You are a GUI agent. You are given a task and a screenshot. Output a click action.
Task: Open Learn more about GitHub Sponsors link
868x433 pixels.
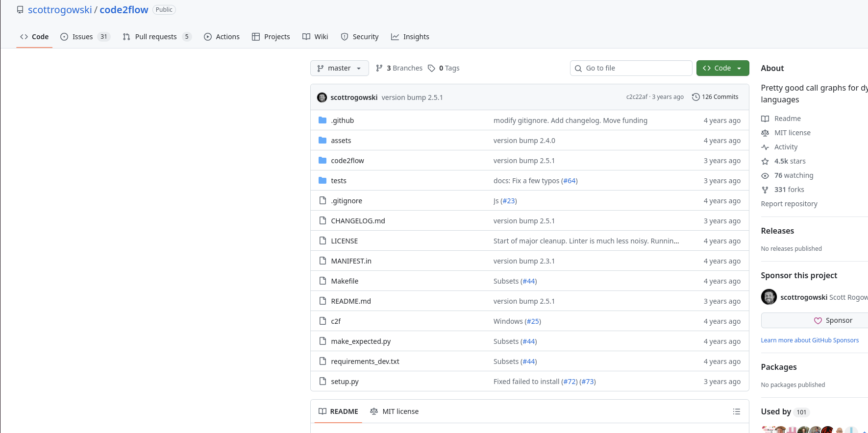(810, 340)
